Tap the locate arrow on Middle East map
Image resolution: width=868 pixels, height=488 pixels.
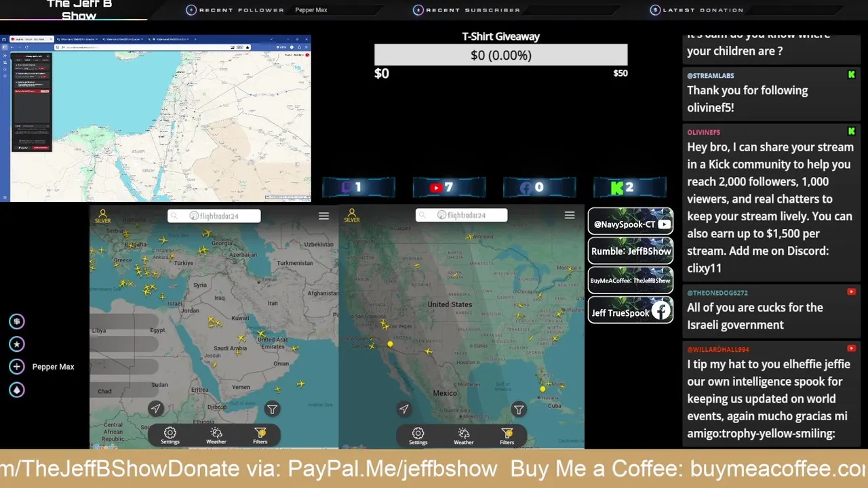156,408
